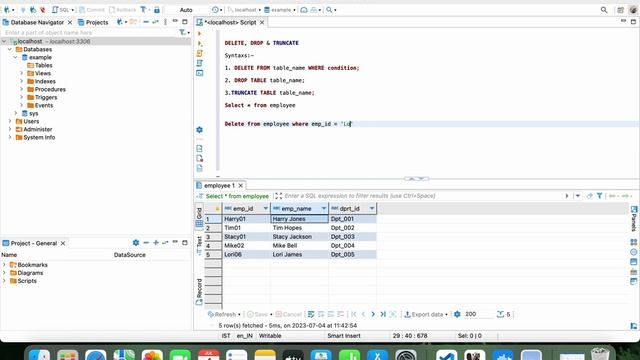Click the navigator object name filter field
This screenshot has height=360, width=640.
(x=90, y=33)
